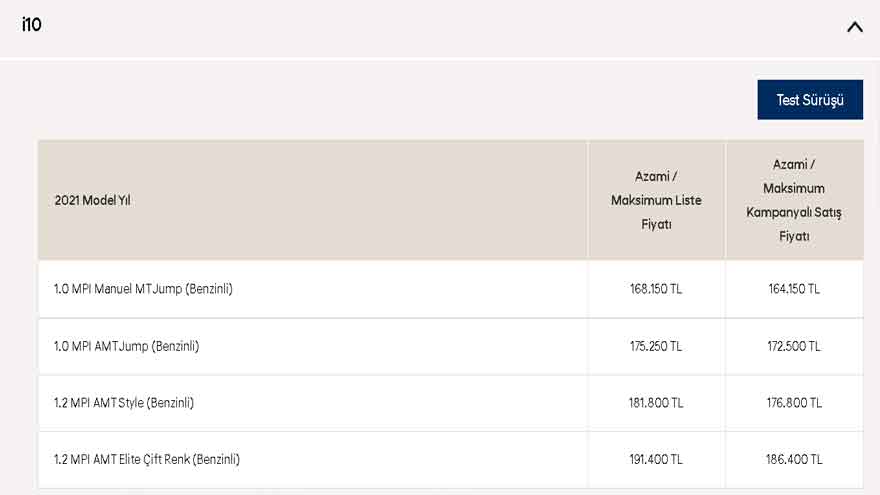This screenshot has height=495, width=880.
Task: Click the Test Sürüşü button
Action: coord(810,100)
